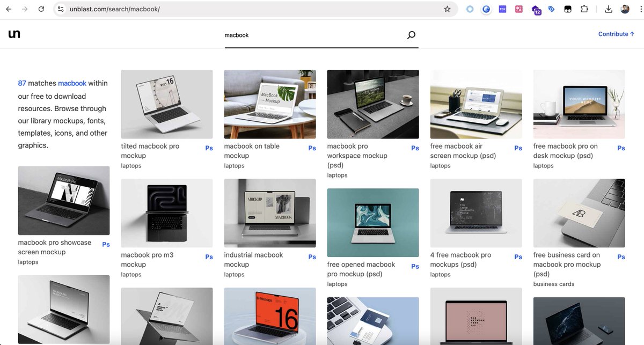
Task: Open the tilted macbook pro 16 thumbnail
Action: pyautogui.click(x=167, y=104)
